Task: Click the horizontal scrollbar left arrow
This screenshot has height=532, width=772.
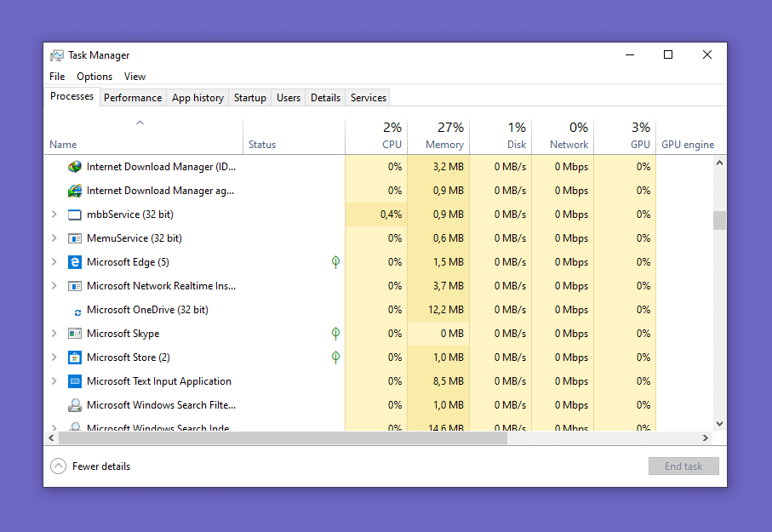Action: 52,438
